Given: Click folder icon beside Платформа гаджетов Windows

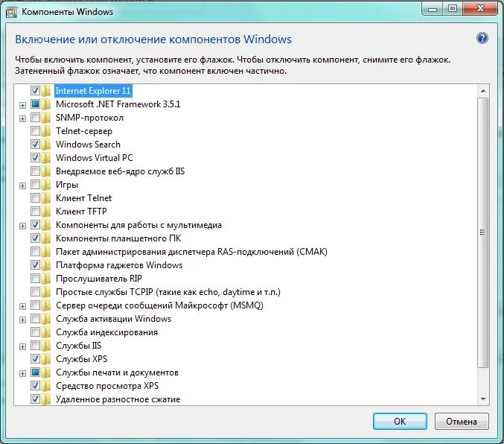Looking at the screenshot, I should point(46,265).
